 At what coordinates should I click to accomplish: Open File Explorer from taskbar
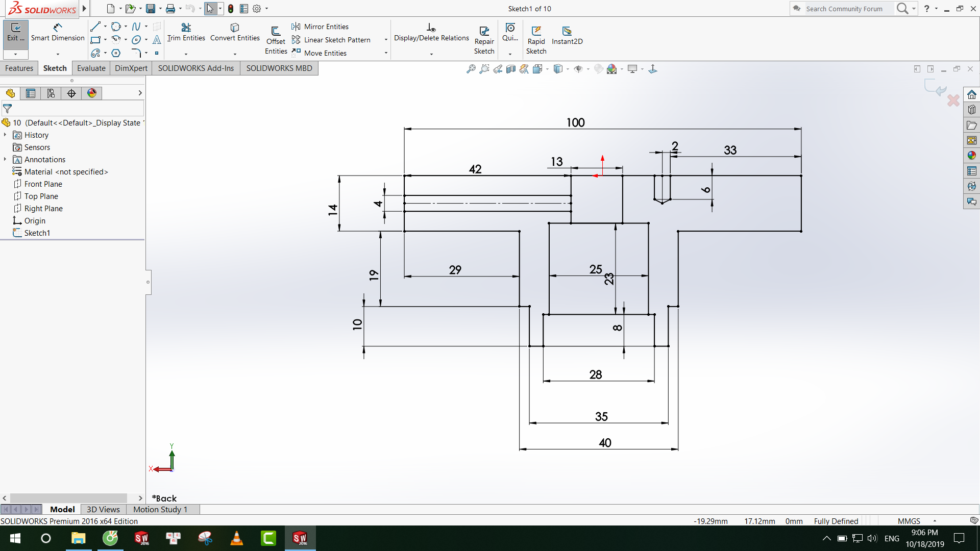pyautogui.click(x=78, y=538)
